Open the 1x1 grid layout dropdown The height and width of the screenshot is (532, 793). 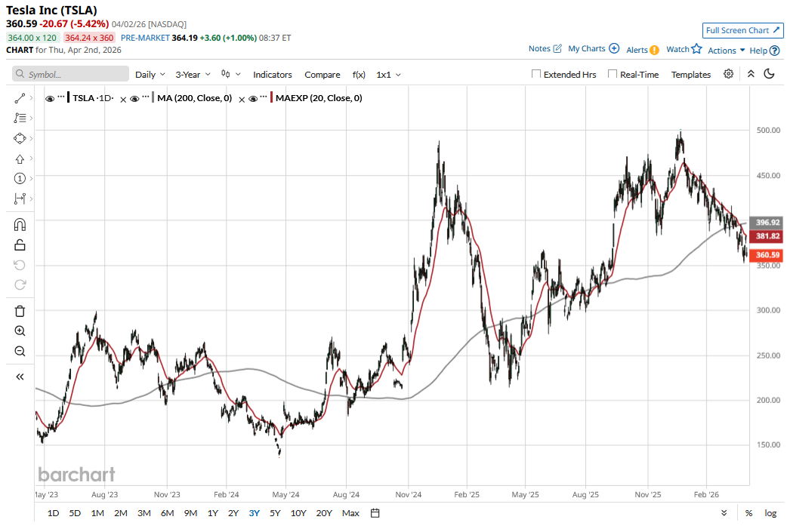click(388, 74)
